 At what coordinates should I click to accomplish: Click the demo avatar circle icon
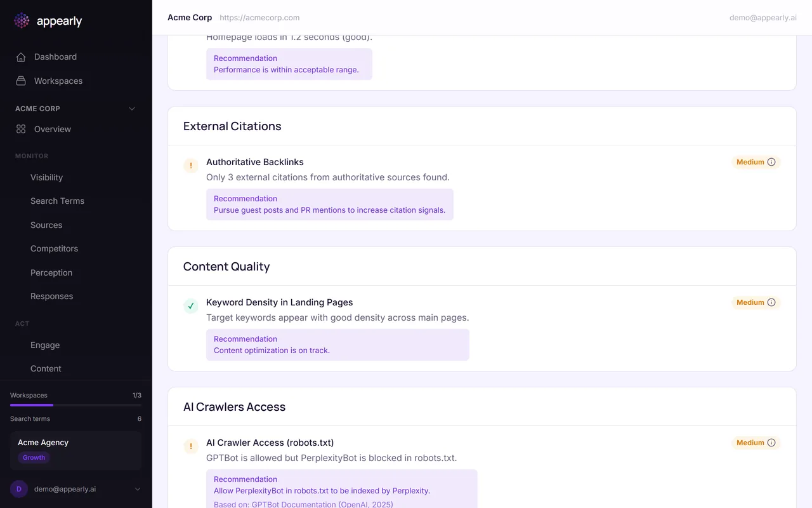pos(18,489)
